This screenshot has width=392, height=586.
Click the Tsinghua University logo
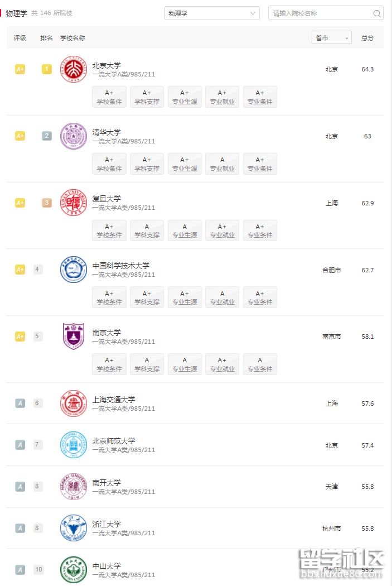tap(73, 136)
